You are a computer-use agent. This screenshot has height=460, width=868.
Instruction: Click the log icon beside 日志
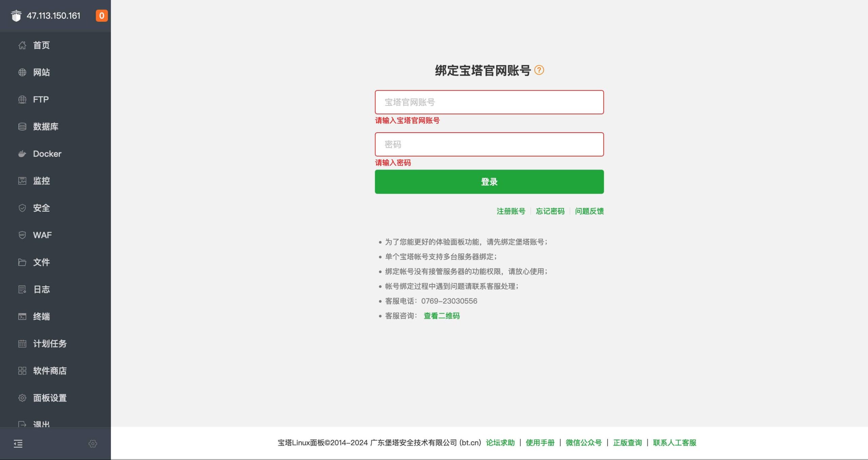pyautogui.click(x=22, y=289)
